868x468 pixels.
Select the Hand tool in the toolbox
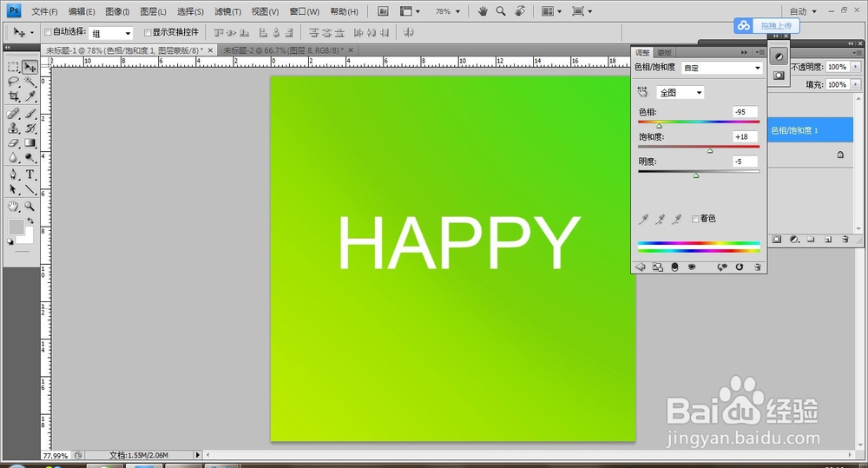(x=13, y=207)
